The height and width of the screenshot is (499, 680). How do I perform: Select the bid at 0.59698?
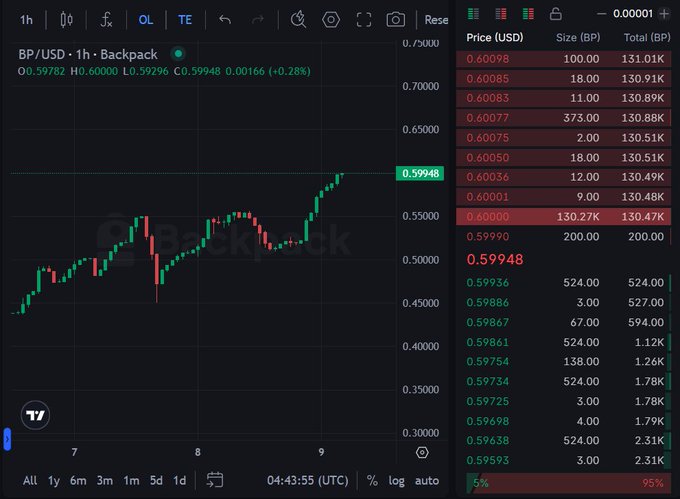pos(564,421)
